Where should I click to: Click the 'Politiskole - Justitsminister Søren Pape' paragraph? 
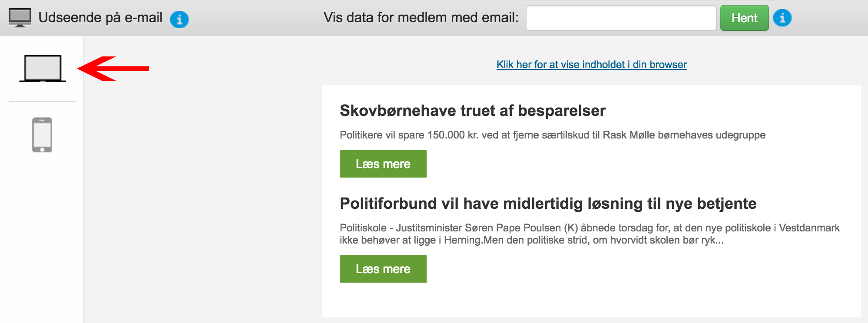coord(590,234)
